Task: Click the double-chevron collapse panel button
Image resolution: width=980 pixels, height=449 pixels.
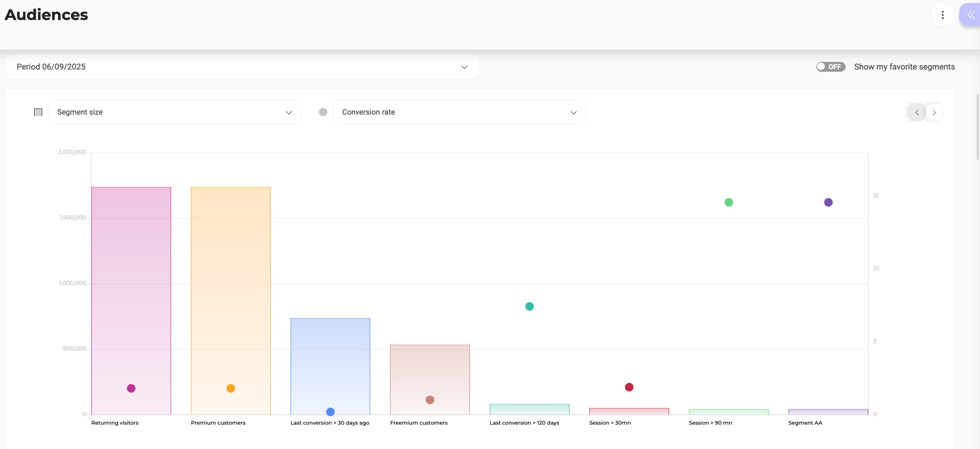Action: point(971,15)
